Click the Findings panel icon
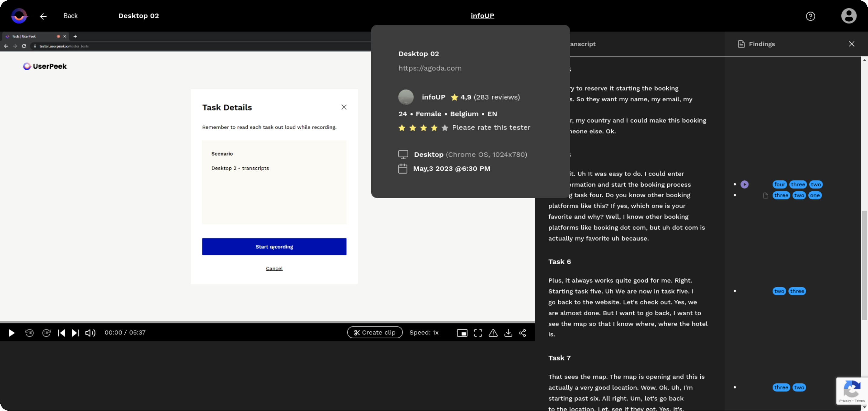The height and width of the screenshot is (411, 868). [742, 44]
